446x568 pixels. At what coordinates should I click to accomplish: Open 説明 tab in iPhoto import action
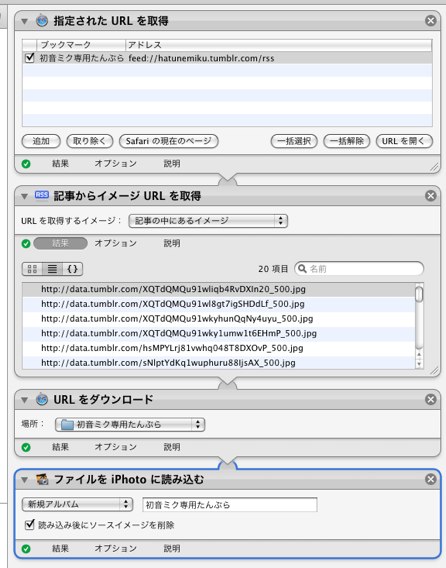point(172,548)
